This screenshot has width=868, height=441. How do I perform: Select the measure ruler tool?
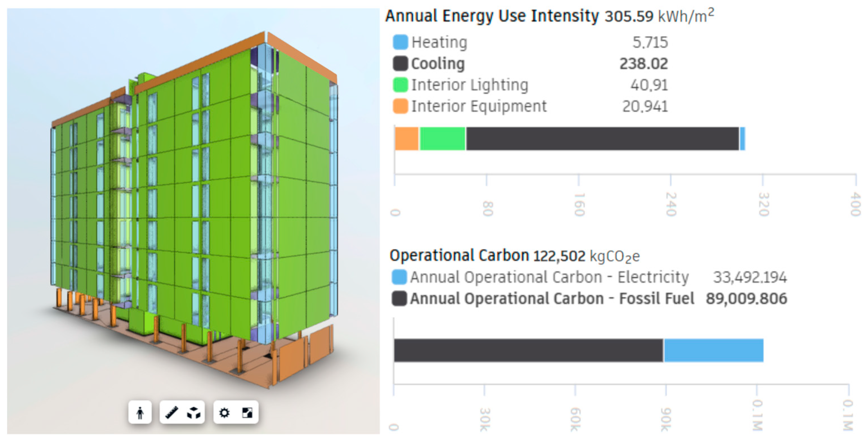pyautogui.click(x=171, y=412)
